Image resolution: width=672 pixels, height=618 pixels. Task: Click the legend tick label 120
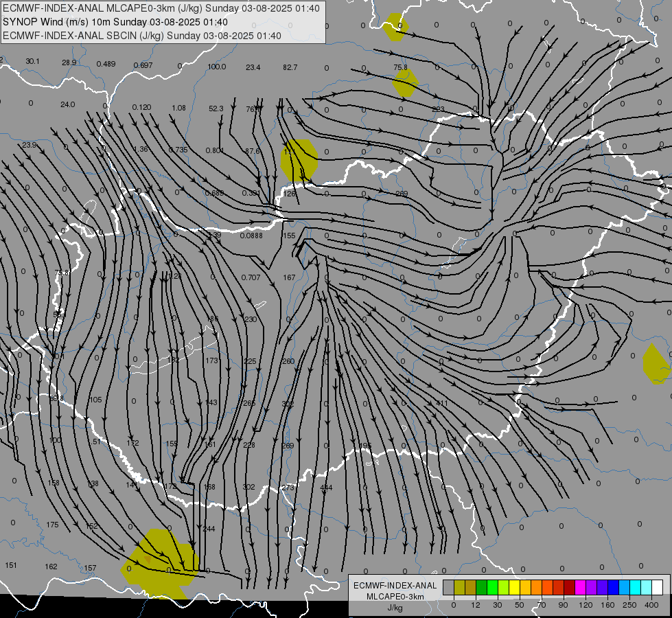586,605
